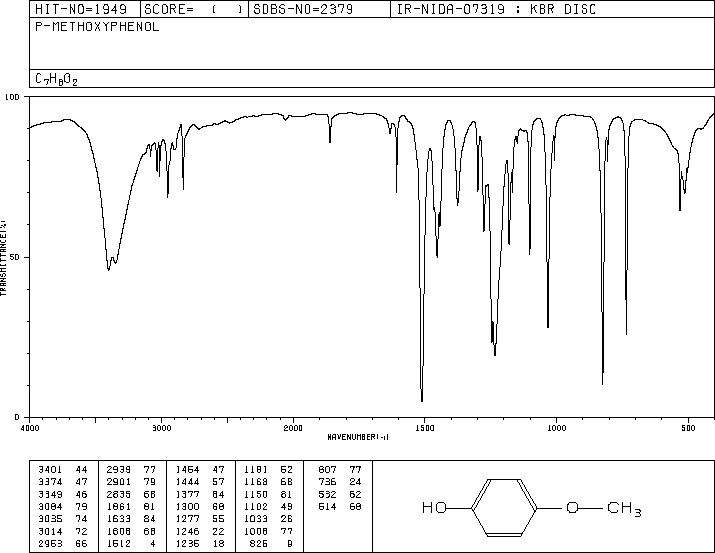Click peak wavenumber 1377 in the table

pos(187,494)
